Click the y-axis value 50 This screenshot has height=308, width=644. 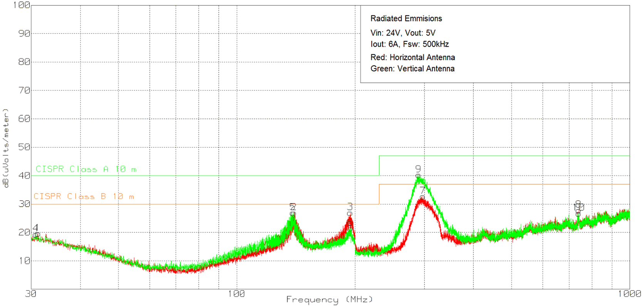click(24, 147)
